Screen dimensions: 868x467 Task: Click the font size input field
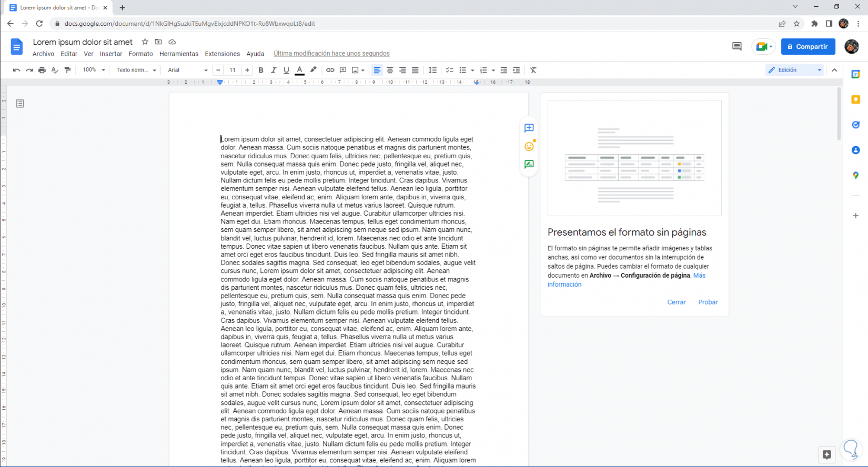(x=233, y=70)
